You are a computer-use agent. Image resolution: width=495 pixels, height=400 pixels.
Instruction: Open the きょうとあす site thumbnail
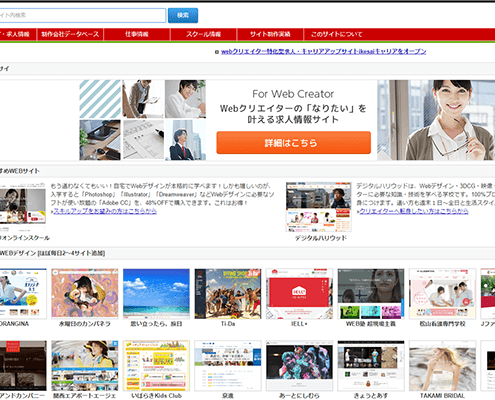tap(371, 365)
